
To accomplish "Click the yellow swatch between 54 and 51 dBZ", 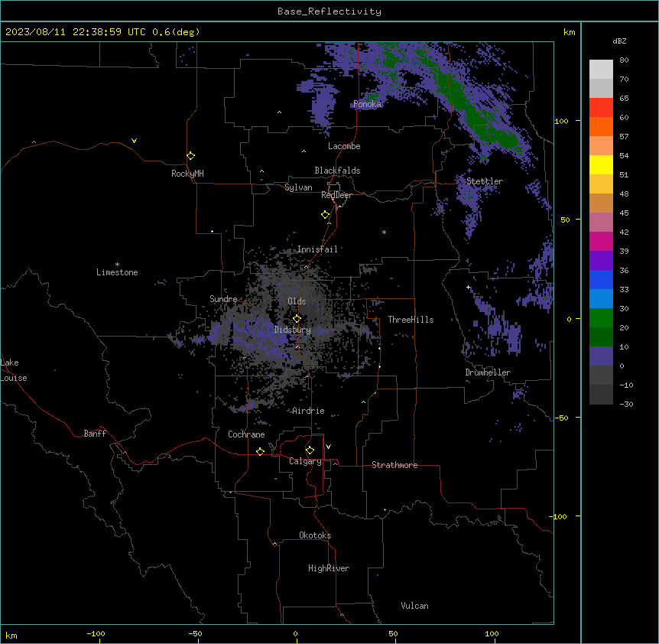I will pyautogui.click(x=601, y=164).
